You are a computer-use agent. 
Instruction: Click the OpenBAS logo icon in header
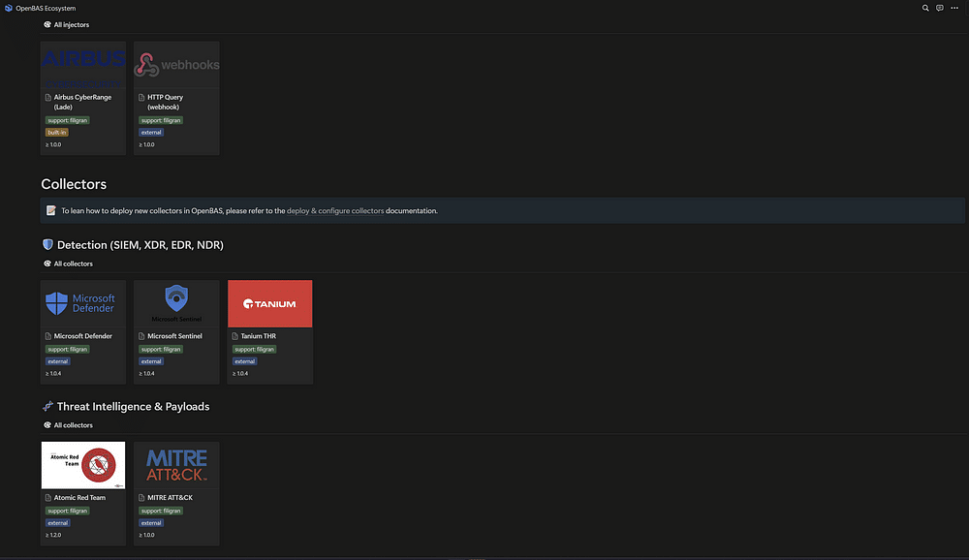pyautogui.click(x=8, y=8)
